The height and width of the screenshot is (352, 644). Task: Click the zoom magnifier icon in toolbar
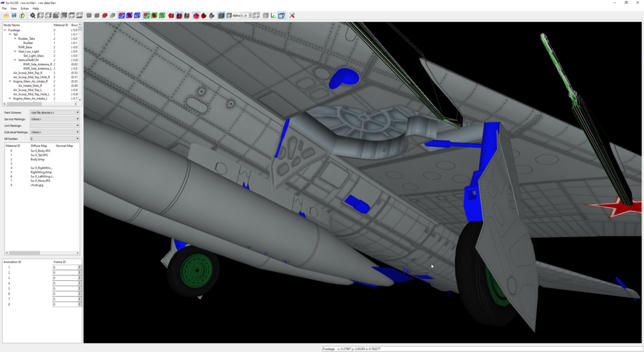[x=33, y=15]
